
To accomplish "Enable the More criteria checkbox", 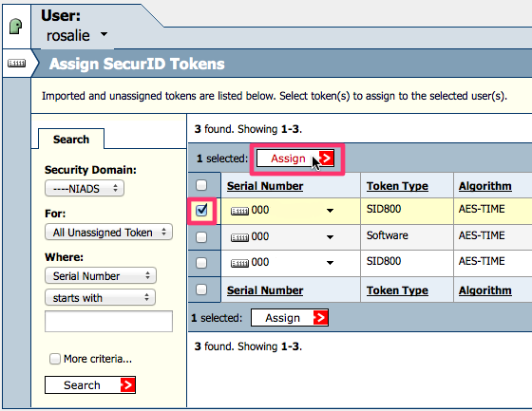I will tap(55, 359).
